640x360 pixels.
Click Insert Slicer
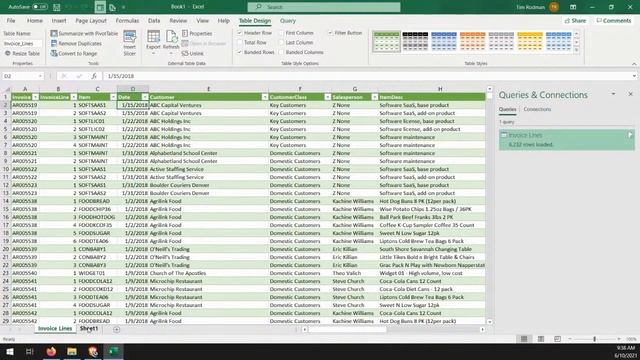pyautogui.click(x=129, y=43)
